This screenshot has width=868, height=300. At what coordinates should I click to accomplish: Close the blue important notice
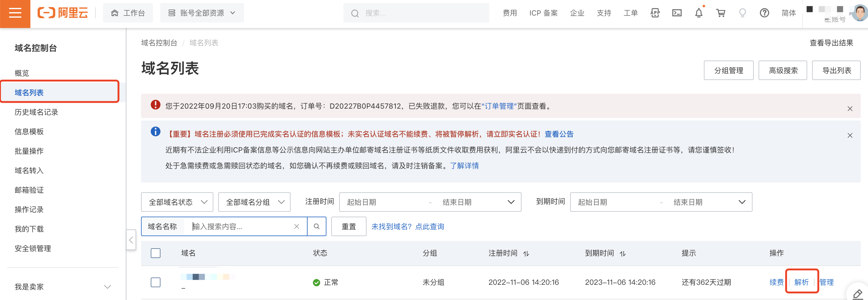click(850, 135)
